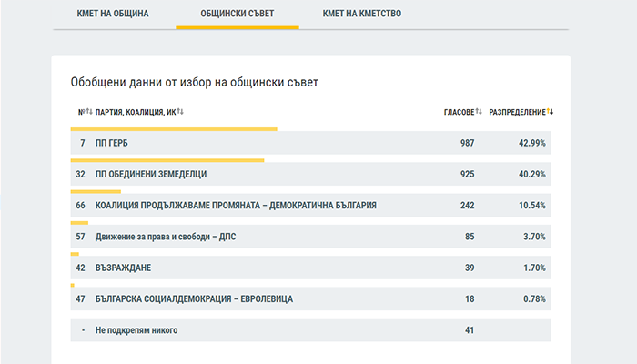The image size is (637, 364).
Task: Open the ВЪЗРАЖДАНЕ row
Action: click(310, 268)
